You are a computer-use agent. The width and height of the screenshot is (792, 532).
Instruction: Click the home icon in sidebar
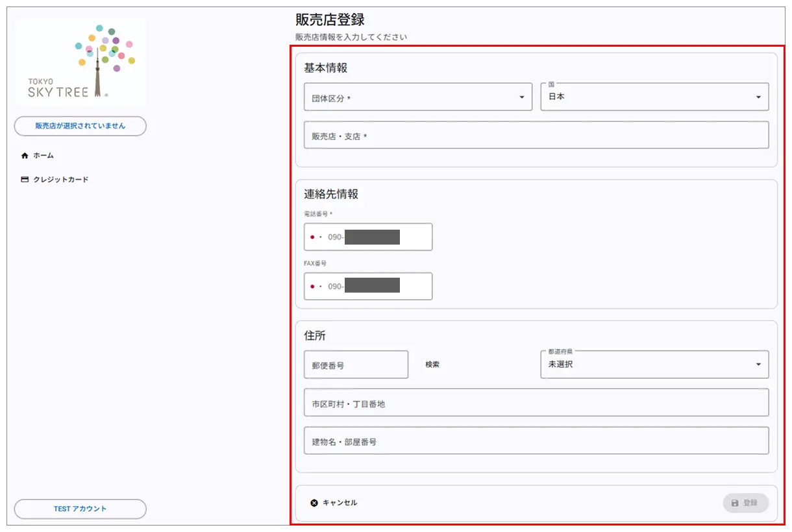pos(25,156)
